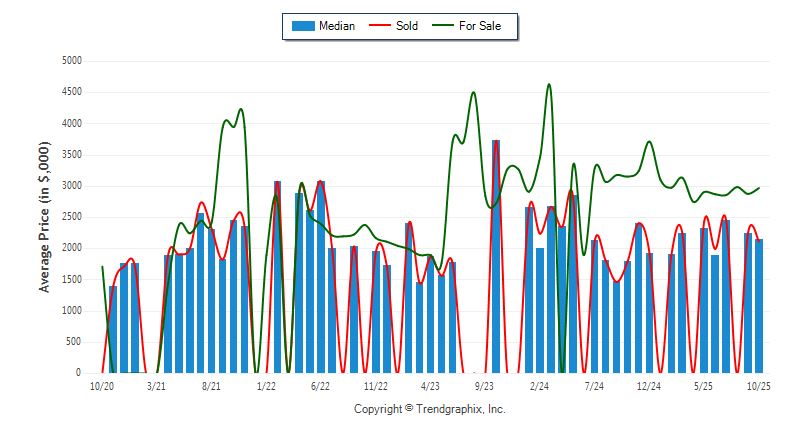Toggle the For Sale legend entry
The image size is (800, 434).
480,26
